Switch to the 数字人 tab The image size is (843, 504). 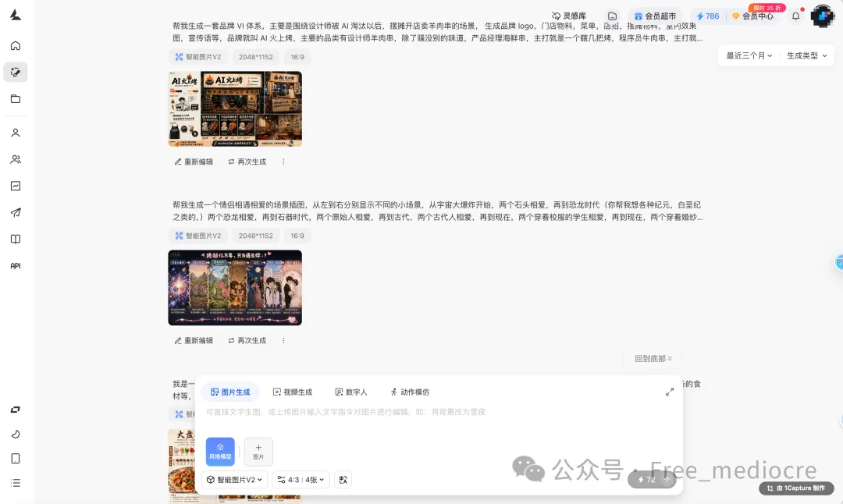click(351, 392)
